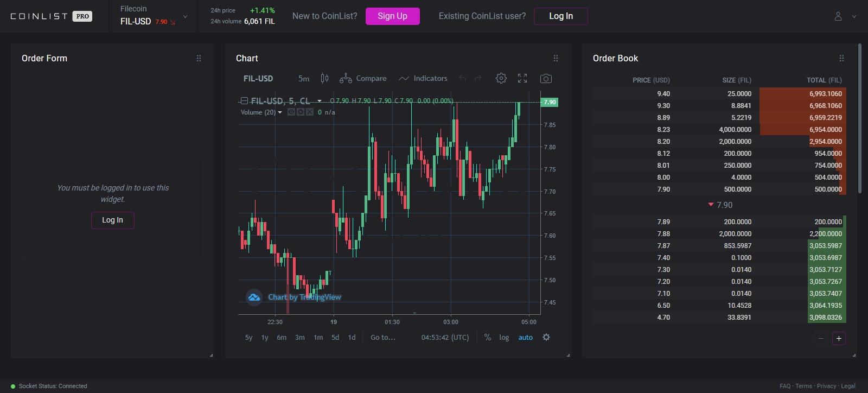Open the FIL-USD series legend dropdown arrow
The height and width of the screenshot is (393, 868).
click(x=320, y=101)
